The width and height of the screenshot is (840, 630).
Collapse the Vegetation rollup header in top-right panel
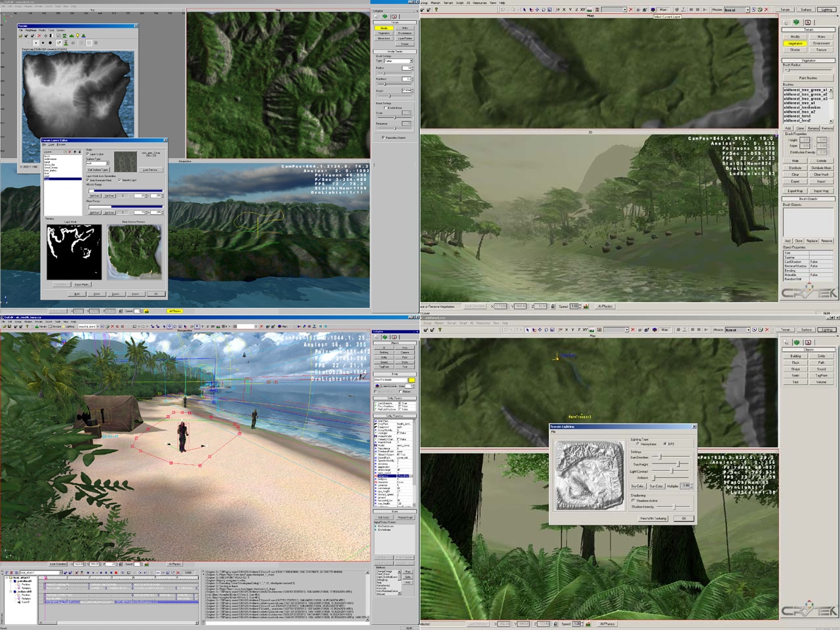tap(808, 60)
